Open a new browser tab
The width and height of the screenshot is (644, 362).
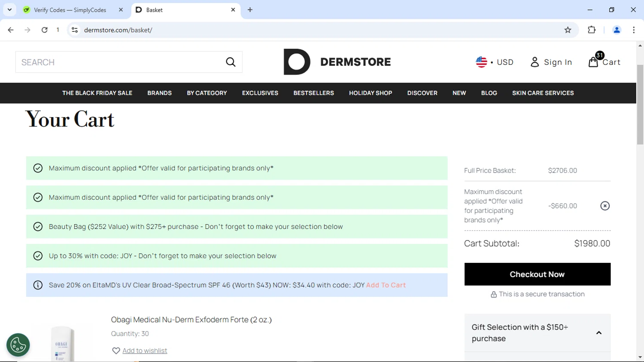click(250, 9)
